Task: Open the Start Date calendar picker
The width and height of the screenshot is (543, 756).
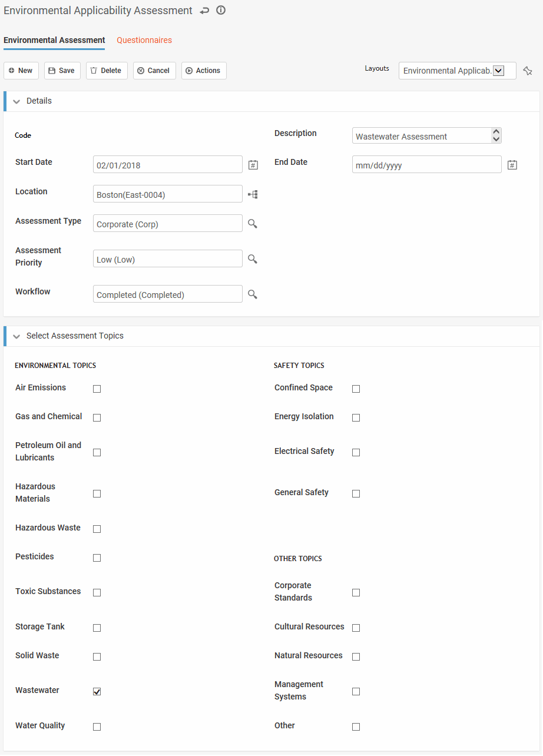Action: click(x=253, y=165)
